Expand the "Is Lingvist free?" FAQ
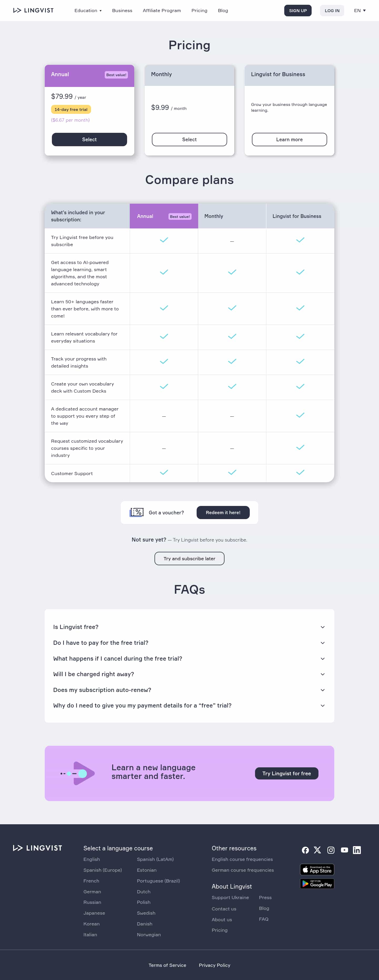The image size is (379, 980). click(x=189, y=627)
